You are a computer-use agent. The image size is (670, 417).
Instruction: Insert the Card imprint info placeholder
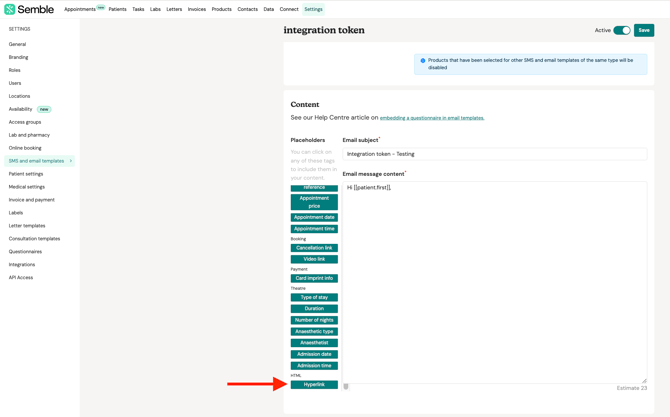314,278
